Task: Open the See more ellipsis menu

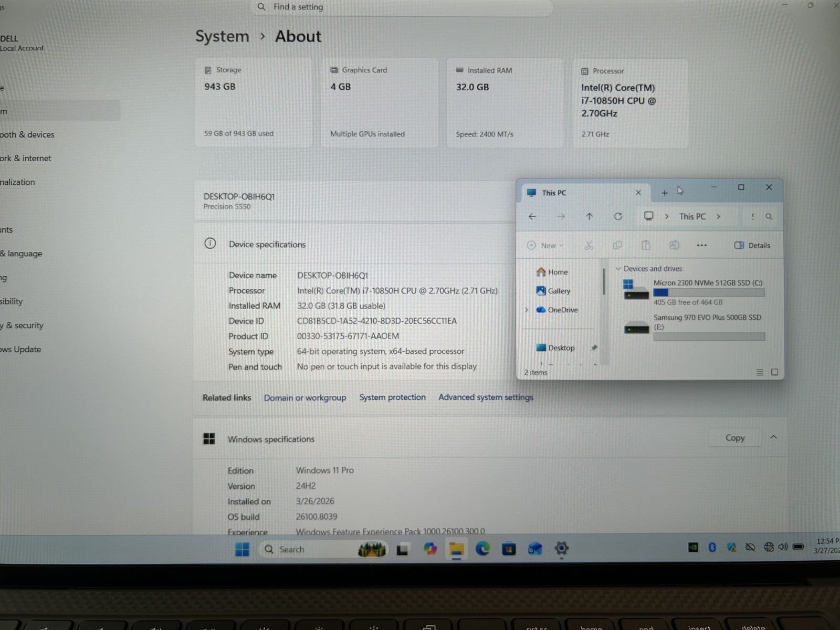Action: (702, 245)
